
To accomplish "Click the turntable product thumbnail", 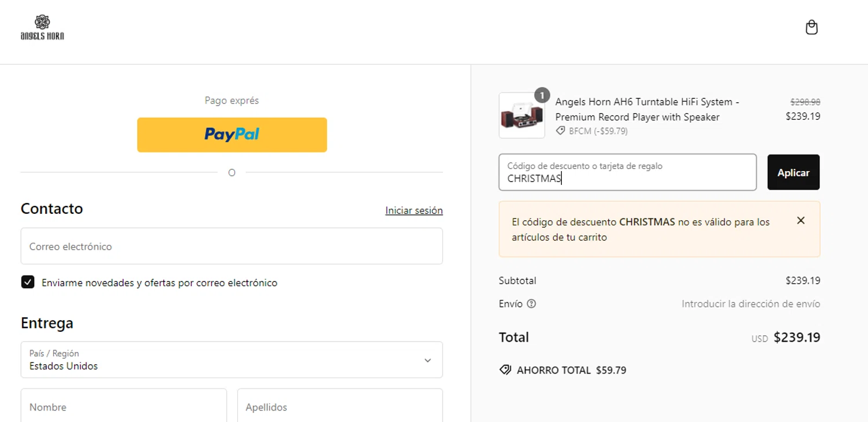I will coord(521,116).
